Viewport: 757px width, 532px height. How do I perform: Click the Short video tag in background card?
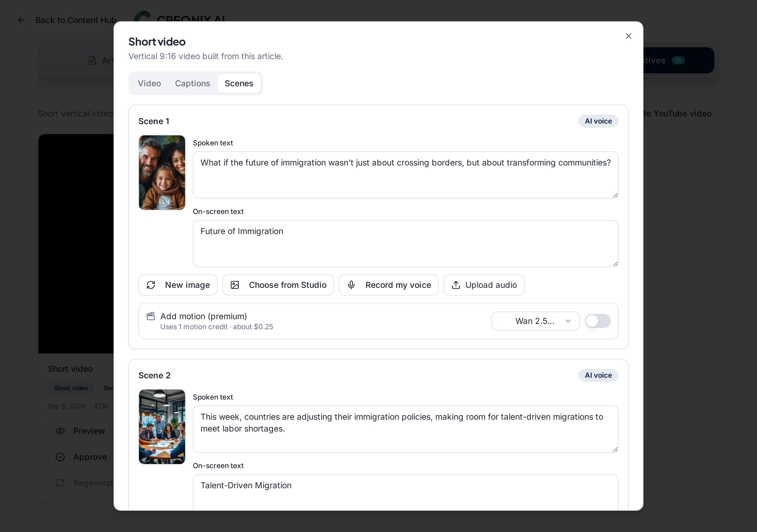71,388
